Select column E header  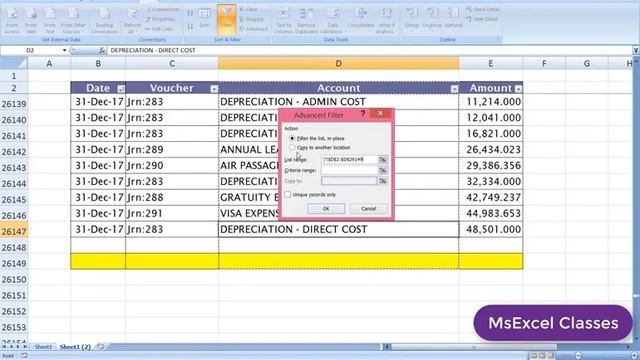(x=491, y=64)
